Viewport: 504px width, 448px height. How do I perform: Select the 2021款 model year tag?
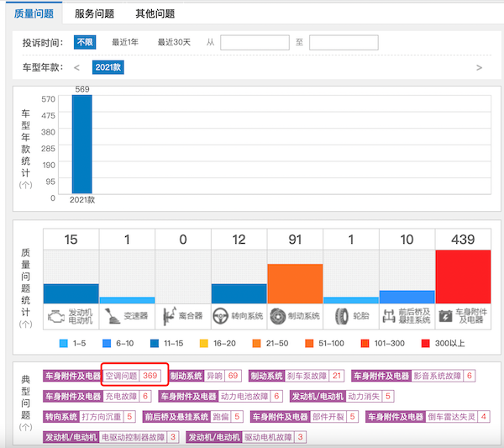[x=108, y=67]
